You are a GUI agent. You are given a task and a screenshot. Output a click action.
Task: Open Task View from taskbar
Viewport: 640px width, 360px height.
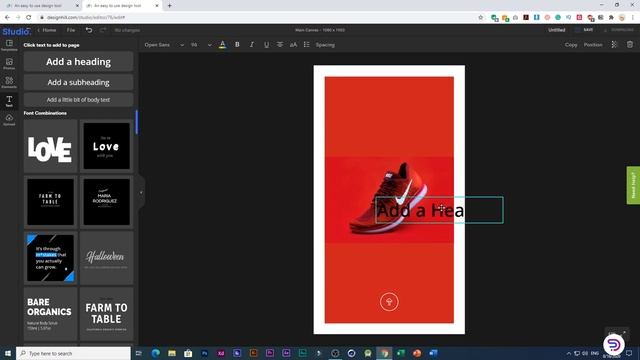(139, 353)
